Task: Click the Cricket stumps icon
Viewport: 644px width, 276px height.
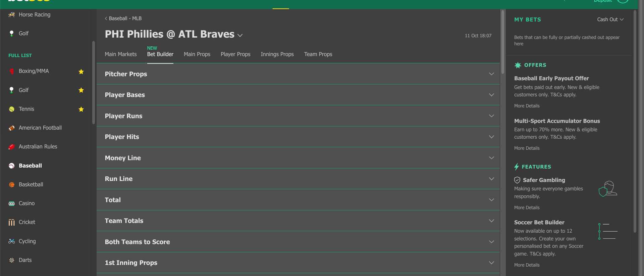Action: tap(12, 222)
